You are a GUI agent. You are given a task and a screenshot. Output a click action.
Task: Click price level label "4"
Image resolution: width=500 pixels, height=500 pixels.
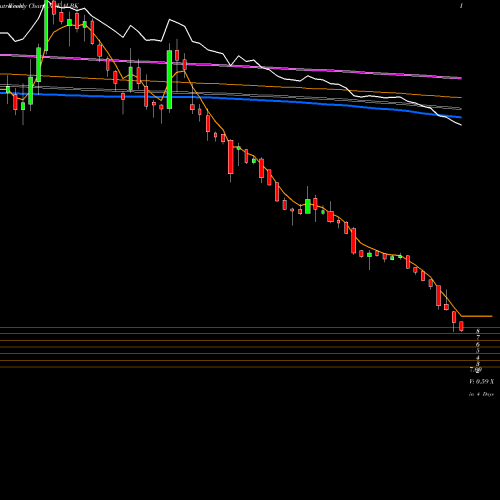pyautogui.click(x=478, y=358)
